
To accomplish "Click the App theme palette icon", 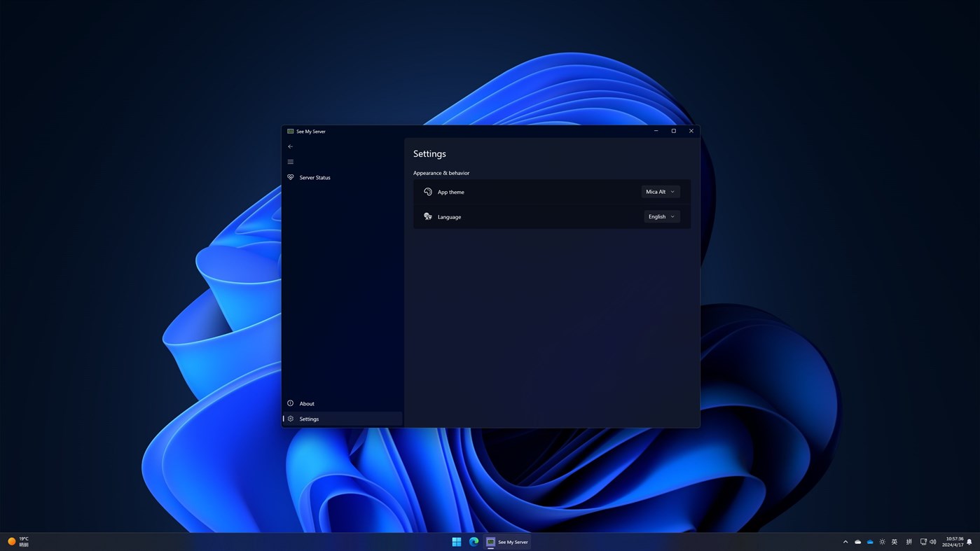I will pos(427,191).
